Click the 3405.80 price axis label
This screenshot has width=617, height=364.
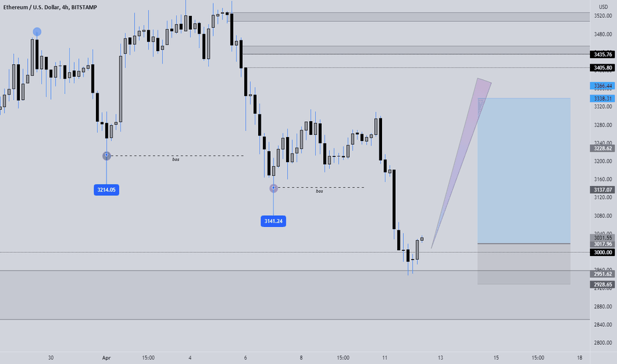pyautogui.click(x=603, y=68)
